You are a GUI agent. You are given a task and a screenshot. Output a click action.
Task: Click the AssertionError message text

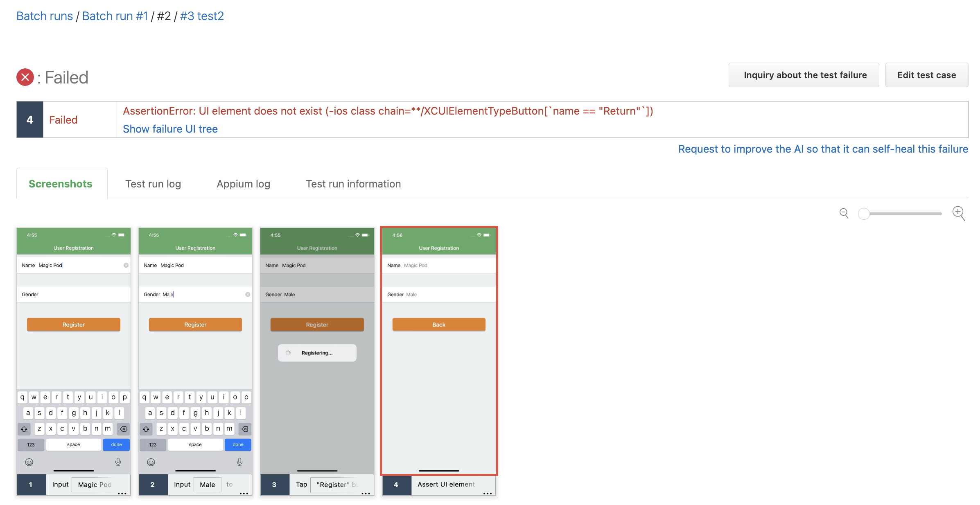pos(388,111)
